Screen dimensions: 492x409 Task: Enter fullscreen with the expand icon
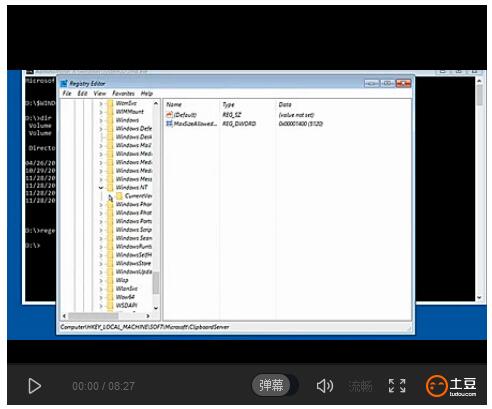[397, 386]
